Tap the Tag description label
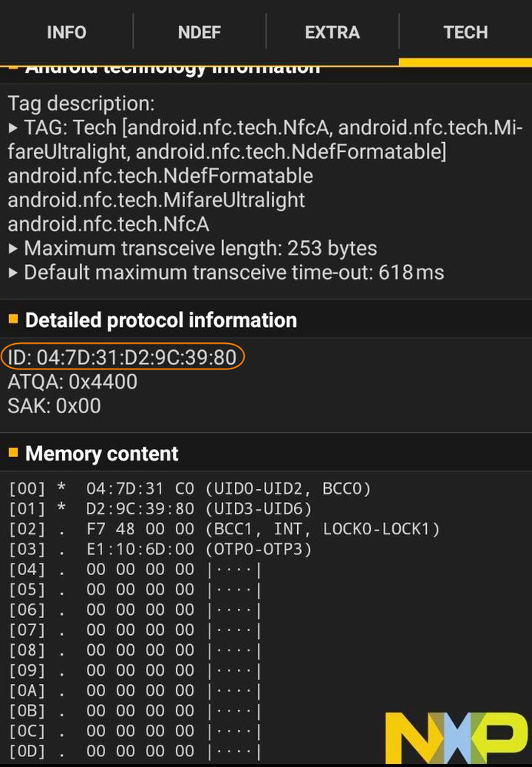This screenshot has width=532, height=767. click(81, 104)
